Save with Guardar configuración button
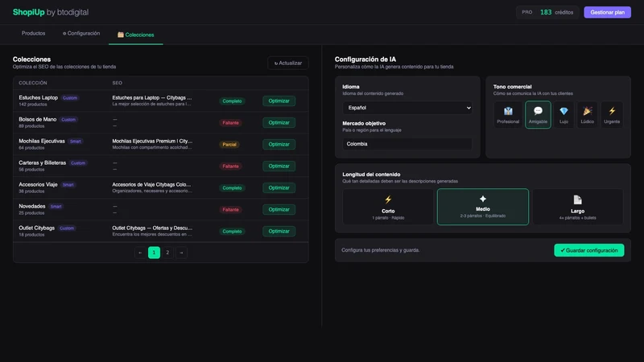 (x=589, y=250)
